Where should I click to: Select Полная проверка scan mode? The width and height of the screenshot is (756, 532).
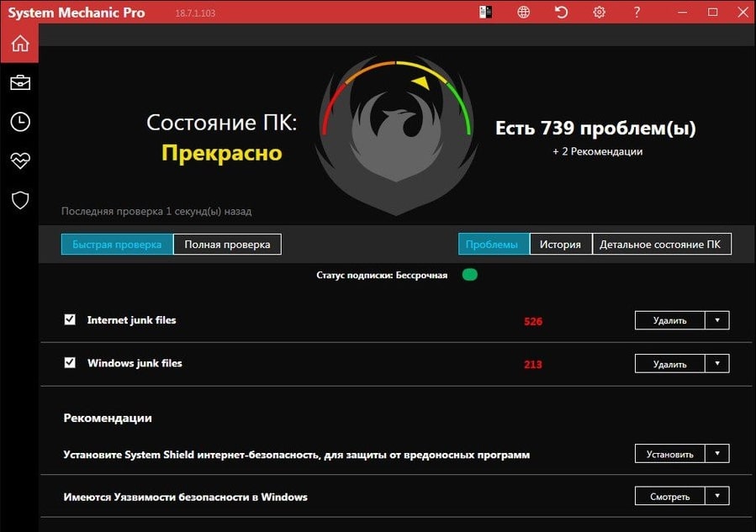[227, 245]
